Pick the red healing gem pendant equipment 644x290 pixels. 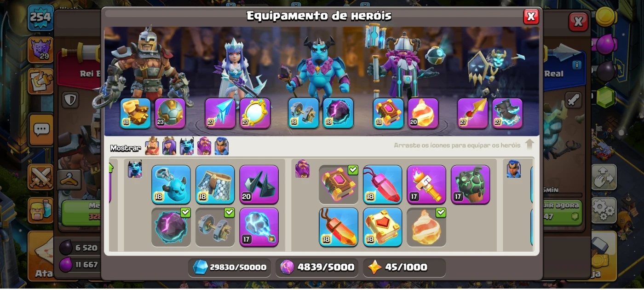382,185
